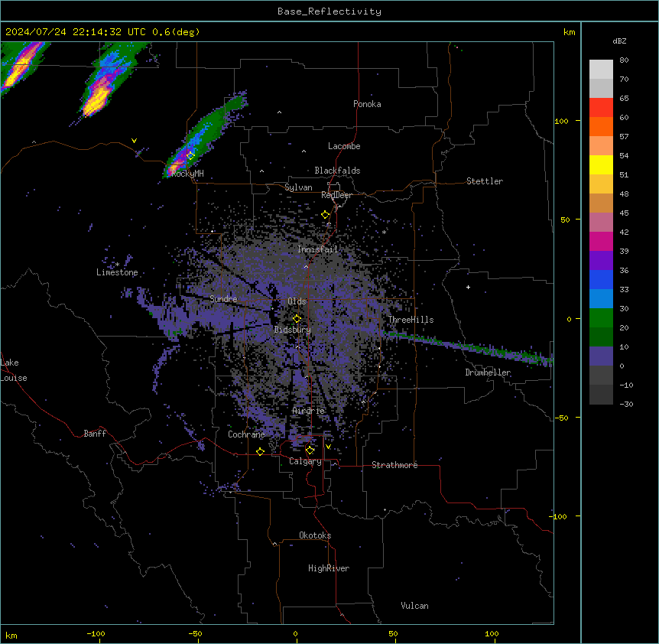The width and height of the screenshot is (659, 644).
Task: Select the bright yellow swatch in dBZ legend
Action: point(601,164)
